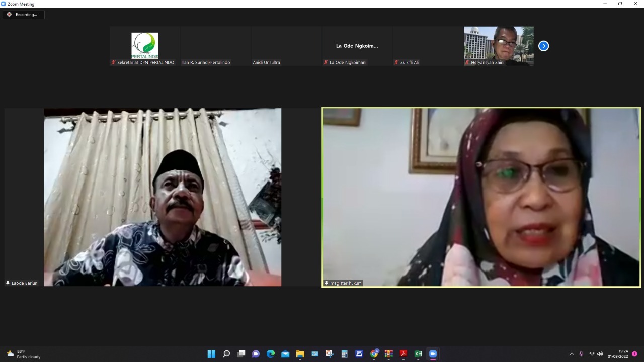
Task: Open Adobe Acrobat from the taskbar
Action: (403, 354)
